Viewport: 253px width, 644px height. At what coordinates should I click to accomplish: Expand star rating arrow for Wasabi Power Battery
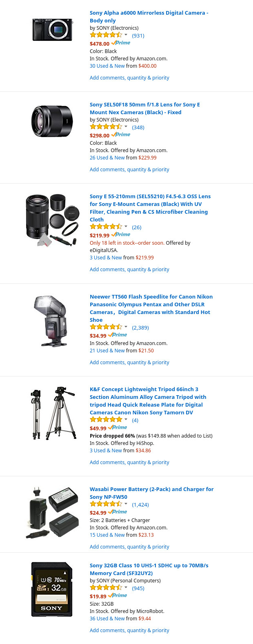[x=126, y=504]
